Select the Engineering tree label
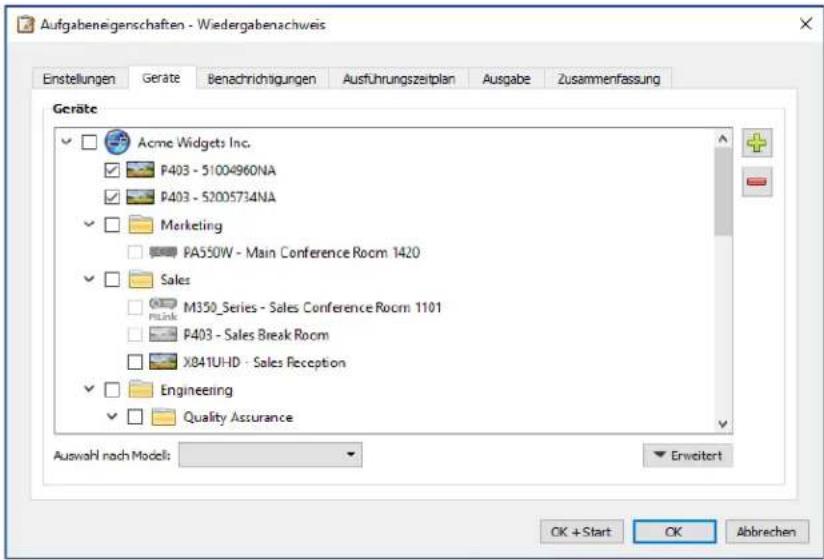Screen dimensions: 824x560 pyautogui.click(x=196, y=390)
